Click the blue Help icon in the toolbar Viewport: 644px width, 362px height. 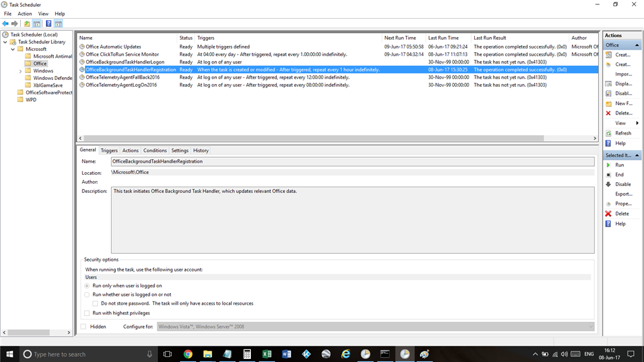point(48,24)
